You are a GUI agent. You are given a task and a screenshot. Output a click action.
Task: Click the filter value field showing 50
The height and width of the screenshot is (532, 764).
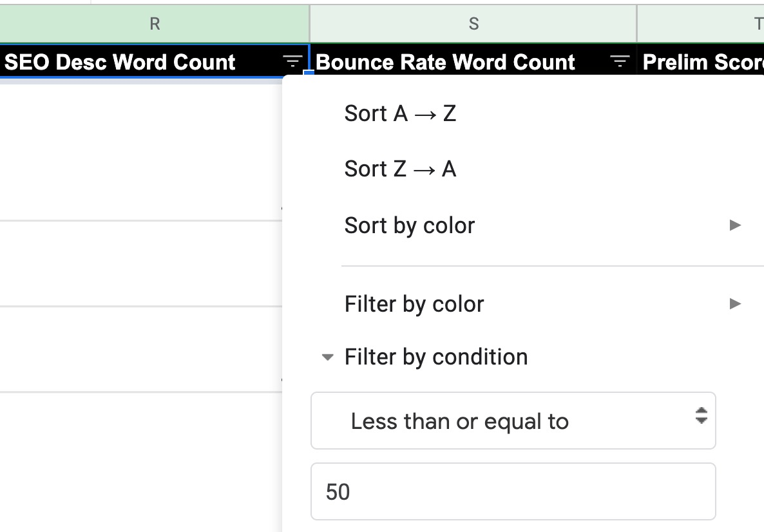tap(512, 491)
